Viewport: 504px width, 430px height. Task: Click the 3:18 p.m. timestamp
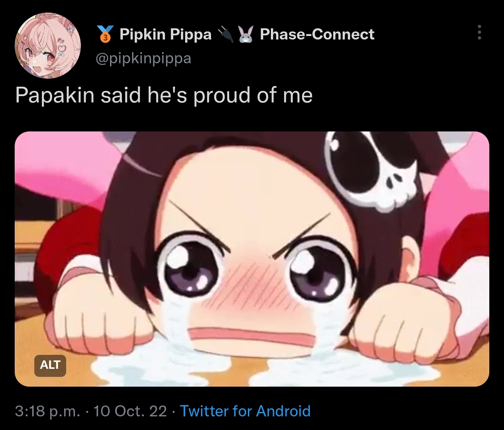tap(48, 411)
